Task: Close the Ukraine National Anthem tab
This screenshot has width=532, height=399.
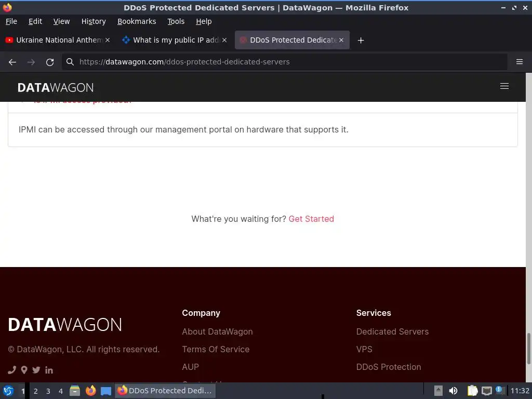Action: click(107, 40)
